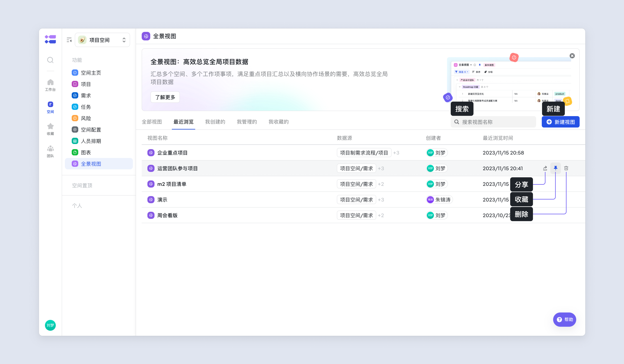This screenshot has height=364, width=624.
Task: Open the 项目空间 space switcher dropdown
Action: pos(102,40)
